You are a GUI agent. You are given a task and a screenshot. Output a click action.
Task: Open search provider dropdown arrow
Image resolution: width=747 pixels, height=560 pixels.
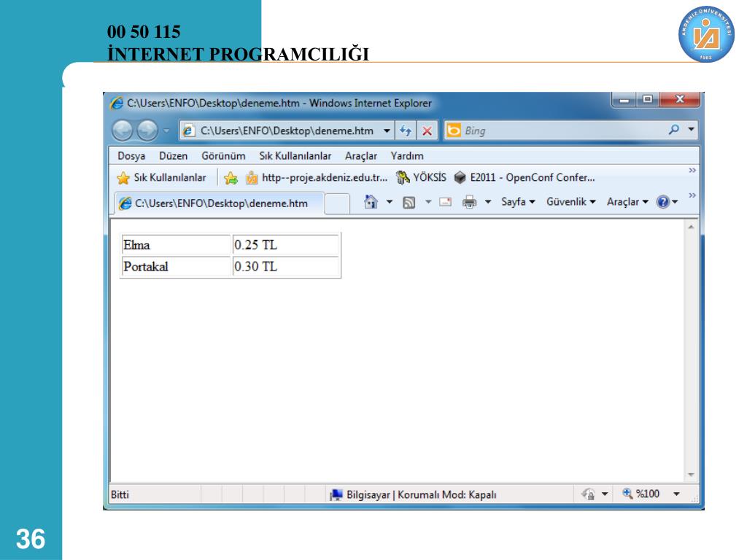pyautogui.click(x=691, y=130)
